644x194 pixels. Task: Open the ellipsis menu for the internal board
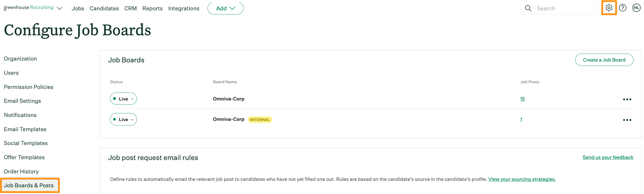(x=628, y=120)
